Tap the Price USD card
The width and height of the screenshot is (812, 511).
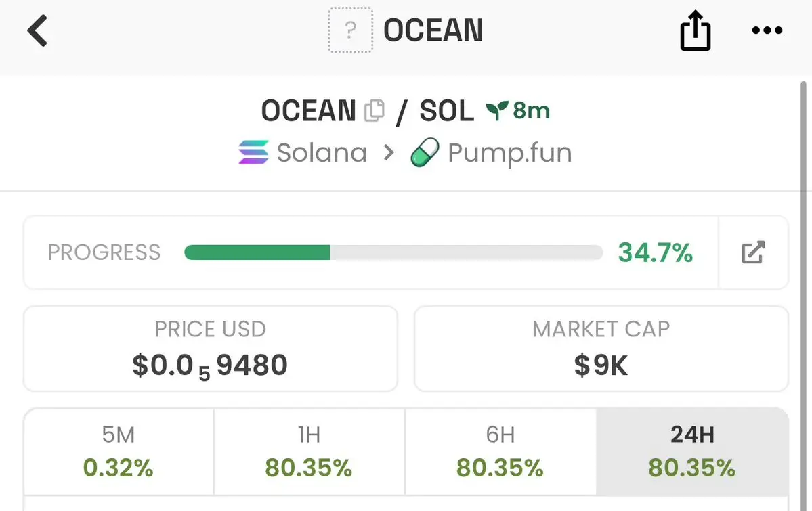[x=210, y=349]
